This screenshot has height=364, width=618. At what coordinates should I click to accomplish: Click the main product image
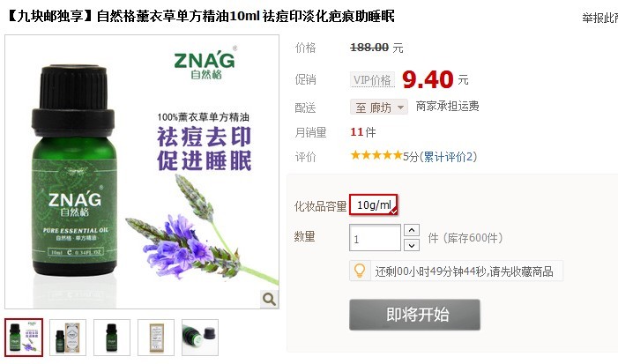(142, 172)
